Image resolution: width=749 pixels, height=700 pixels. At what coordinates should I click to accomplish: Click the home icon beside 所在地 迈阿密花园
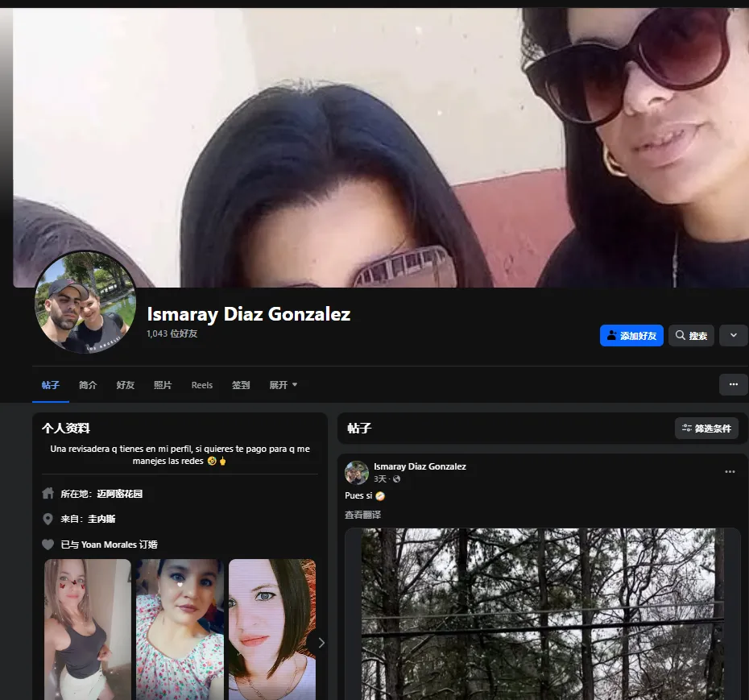48,493
